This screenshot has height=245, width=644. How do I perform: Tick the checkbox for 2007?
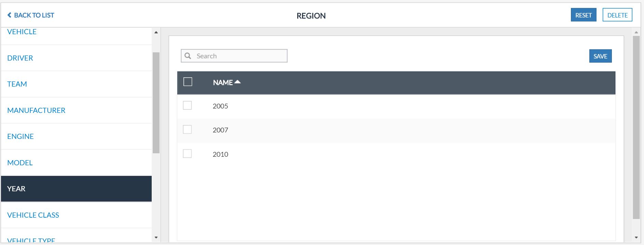pos(187,129)
